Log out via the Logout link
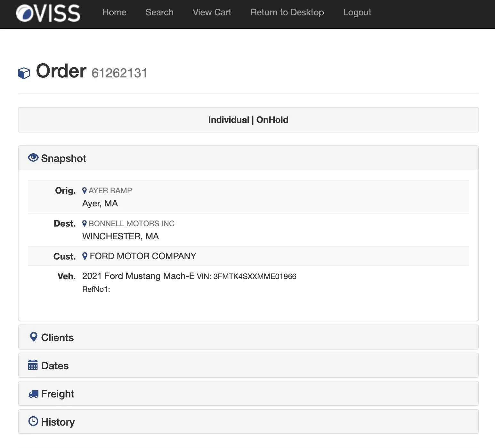 357,12
